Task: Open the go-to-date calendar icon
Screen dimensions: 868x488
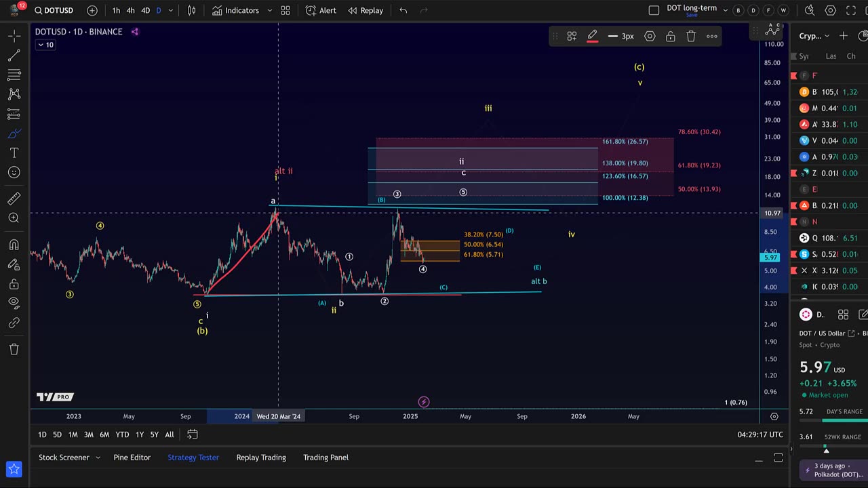Action: (192, 434)
